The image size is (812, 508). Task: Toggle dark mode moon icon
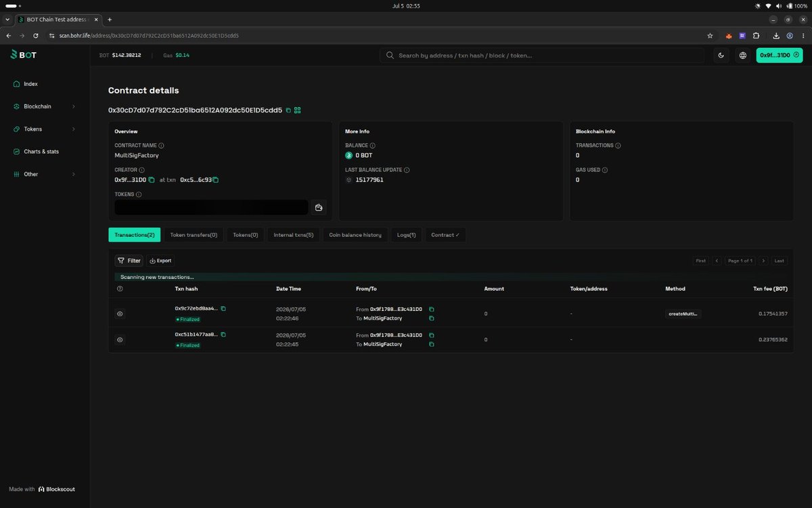pyautogui.click(x=721, y=55)
